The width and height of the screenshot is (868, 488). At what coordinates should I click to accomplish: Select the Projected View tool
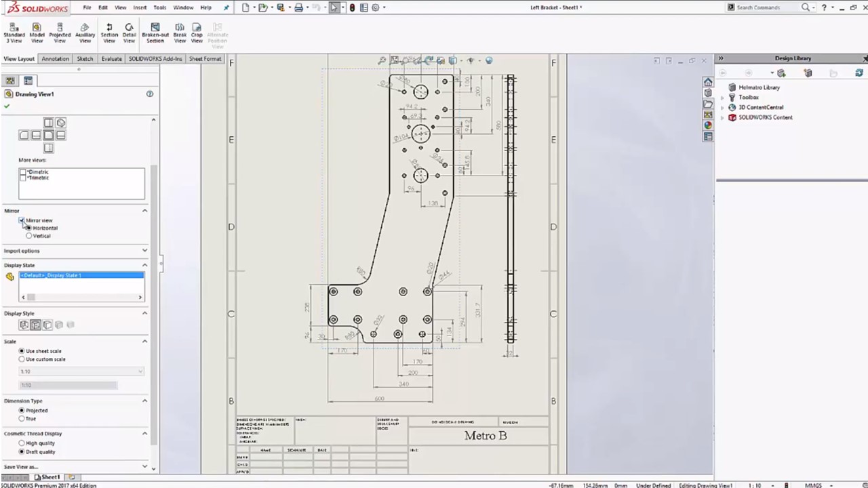(60, 33)
